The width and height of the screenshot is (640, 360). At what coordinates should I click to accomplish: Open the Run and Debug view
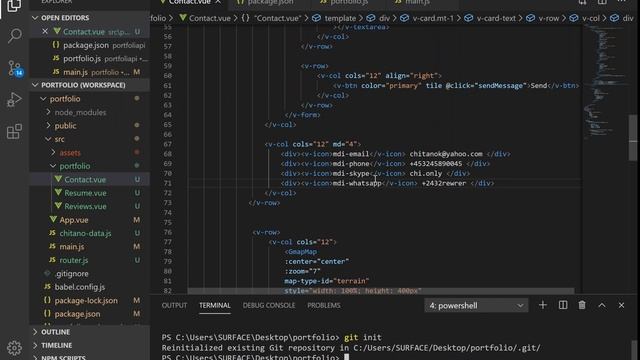click(x=14, y=100)
